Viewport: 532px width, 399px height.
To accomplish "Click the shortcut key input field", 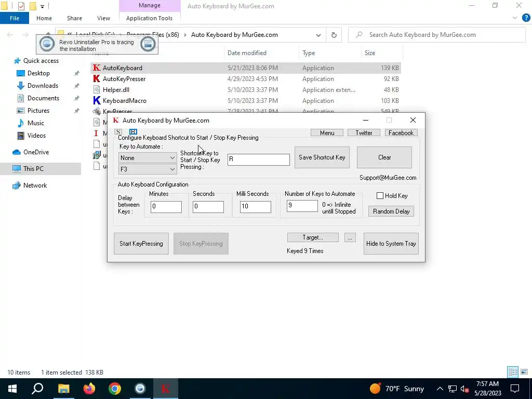I will (259, 159).
